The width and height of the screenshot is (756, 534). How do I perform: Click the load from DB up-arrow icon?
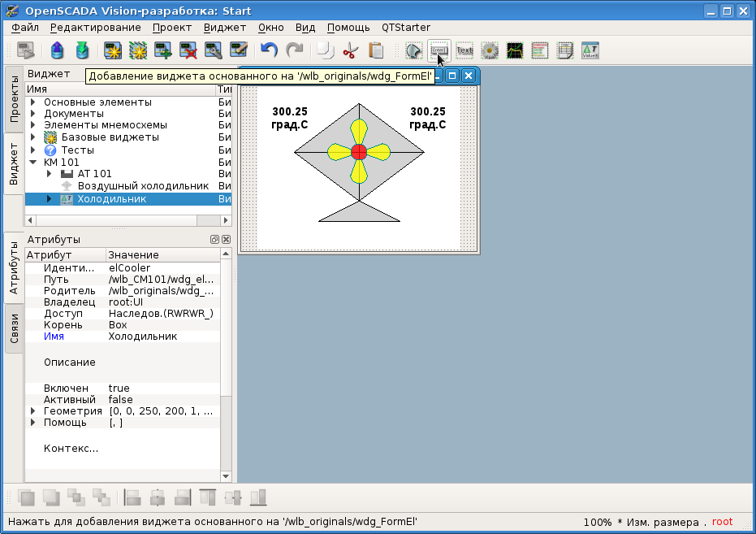[57, 50]
